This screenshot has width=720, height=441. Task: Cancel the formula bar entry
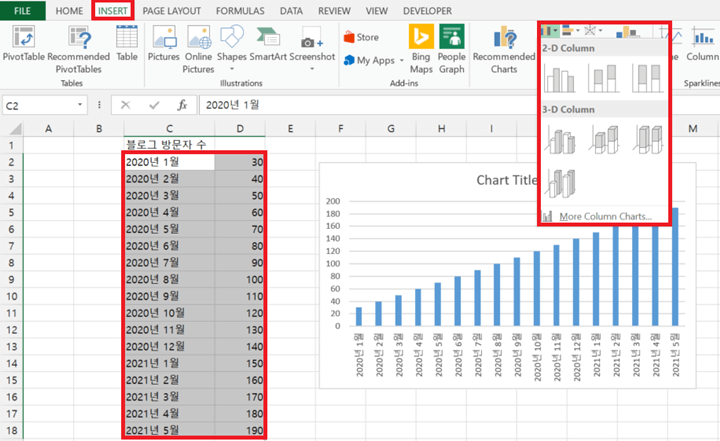pyautogui.click(x=125, y=106)
